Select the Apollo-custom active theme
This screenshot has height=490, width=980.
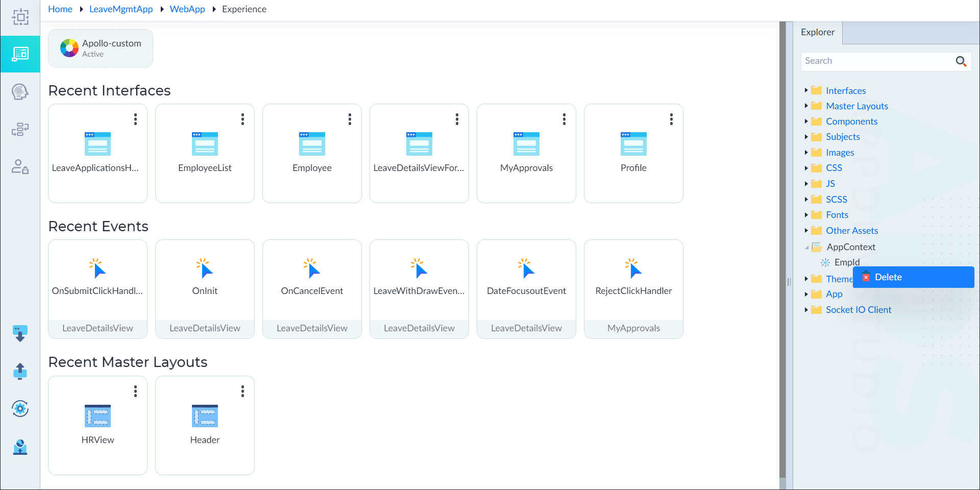101,48
